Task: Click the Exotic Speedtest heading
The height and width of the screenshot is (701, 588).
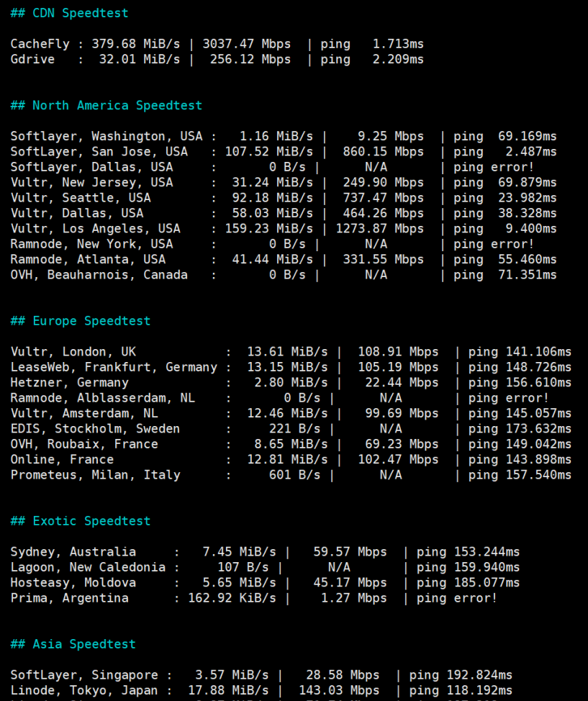Action: coord(81,521)
